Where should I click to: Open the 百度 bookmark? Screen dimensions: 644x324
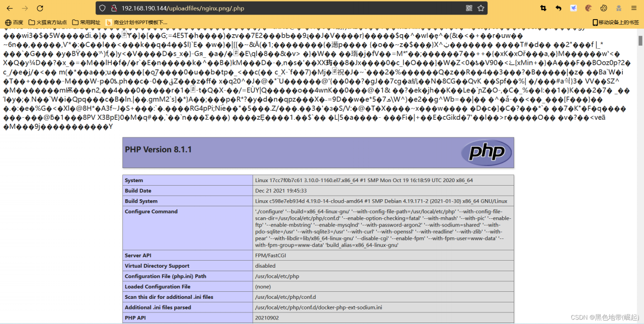click(x=14, y=22)
